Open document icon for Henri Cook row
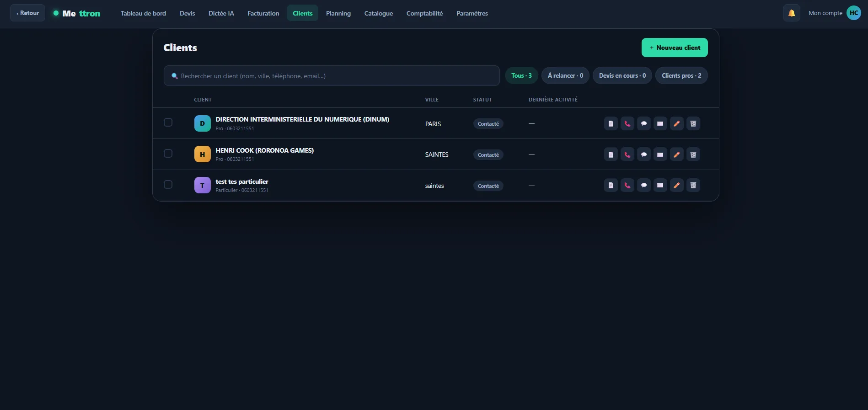 click(x=611, y=154)
